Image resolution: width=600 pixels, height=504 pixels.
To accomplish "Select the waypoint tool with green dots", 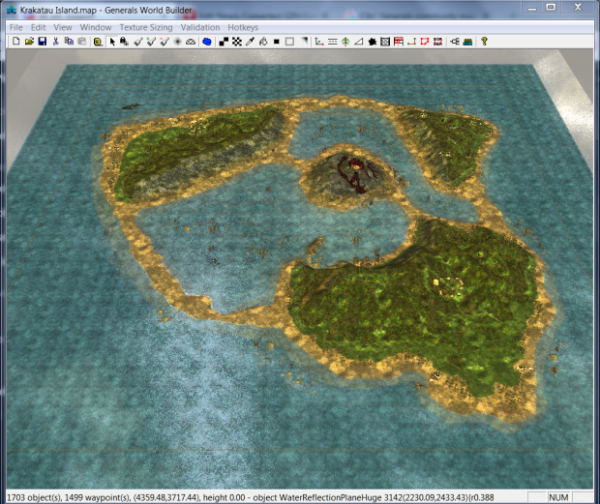I will click(x=412, y=41).
